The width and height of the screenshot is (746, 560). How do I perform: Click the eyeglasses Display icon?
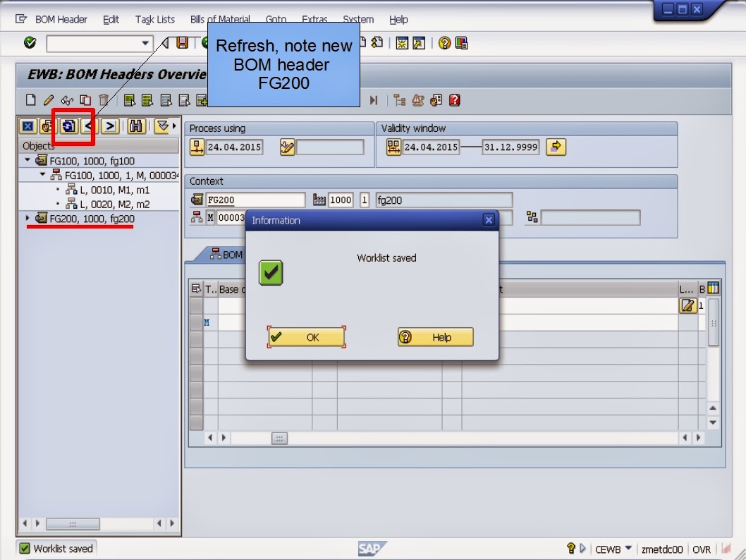point(67,100)
